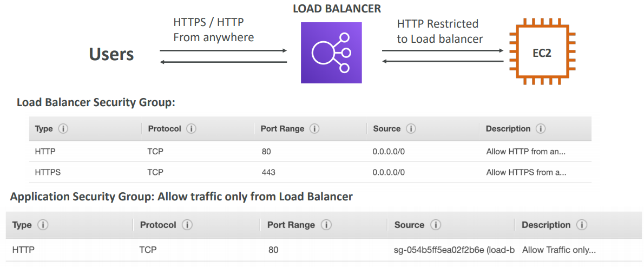Select the "Allow Traffic only..." description cell
Viewport: 644px width, 267px height.
pos(558,250)
